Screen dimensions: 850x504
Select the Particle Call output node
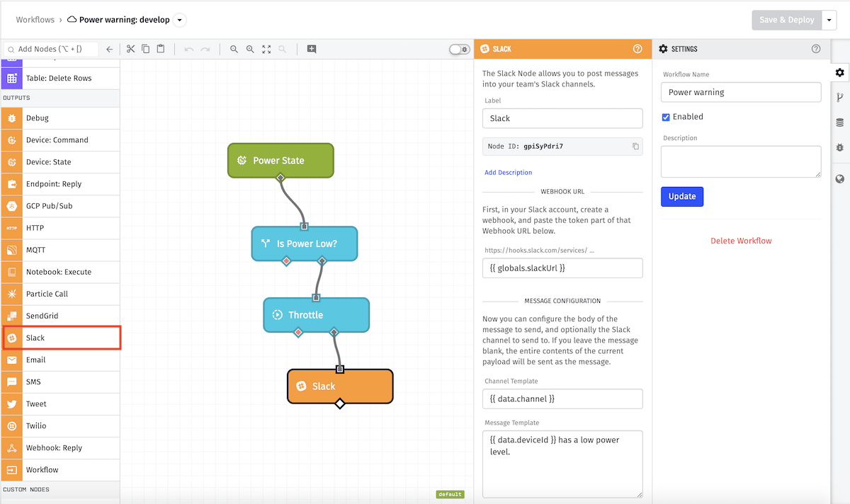coord(60,294)
